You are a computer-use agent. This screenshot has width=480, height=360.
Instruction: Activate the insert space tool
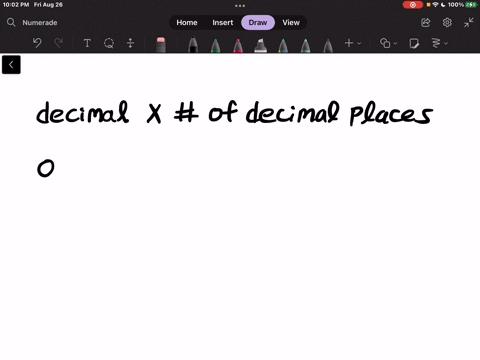coord(130,43)
